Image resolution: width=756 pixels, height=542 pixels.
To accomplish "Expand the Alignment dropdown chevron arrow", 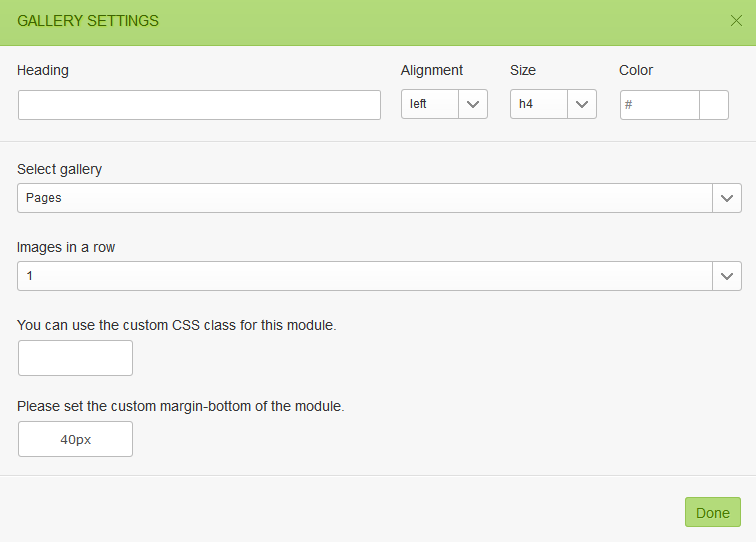I will pyautogui.click(x=473, y=105).
